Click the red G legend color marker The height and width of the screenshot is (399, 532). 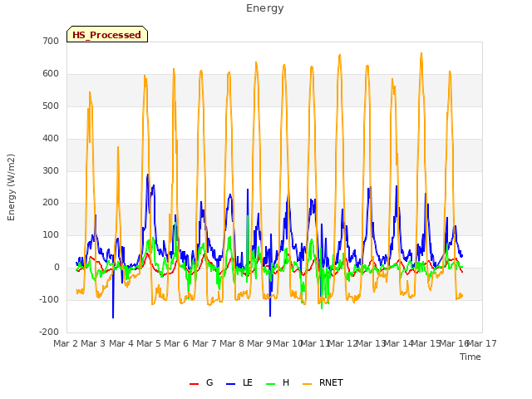point(194,384)
